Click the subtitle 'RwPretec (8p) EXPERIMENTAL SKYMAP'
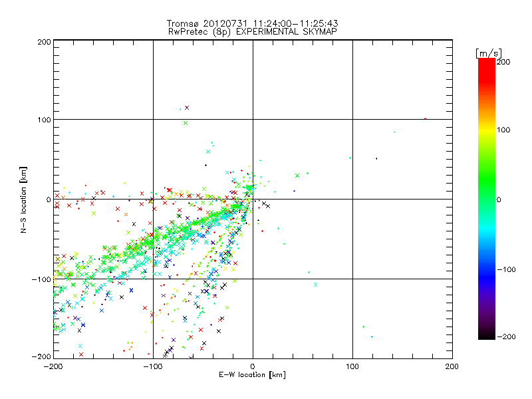The width and height of the screenshot is (532, 399). pyautogui.click(x=253, y=32)
